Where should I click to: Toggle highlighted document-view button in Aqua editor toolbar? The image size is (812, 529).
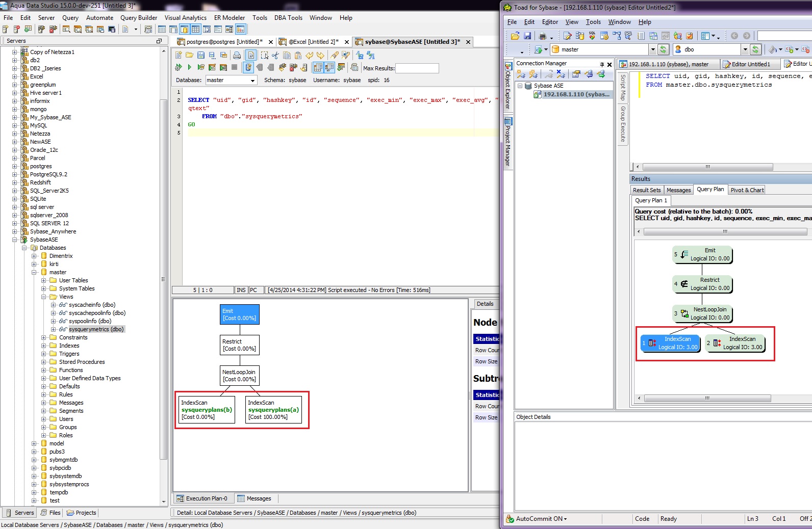[x=251, y=55]
